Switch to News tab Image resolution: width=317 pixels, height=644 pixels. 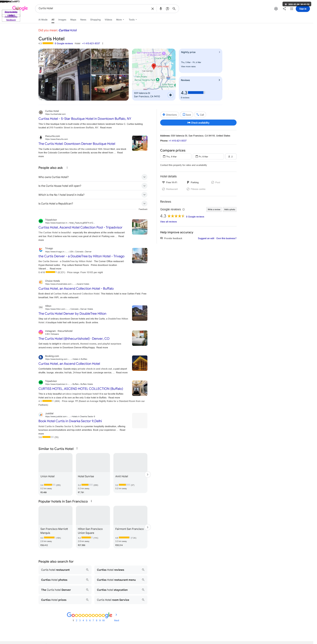(83, 20)
